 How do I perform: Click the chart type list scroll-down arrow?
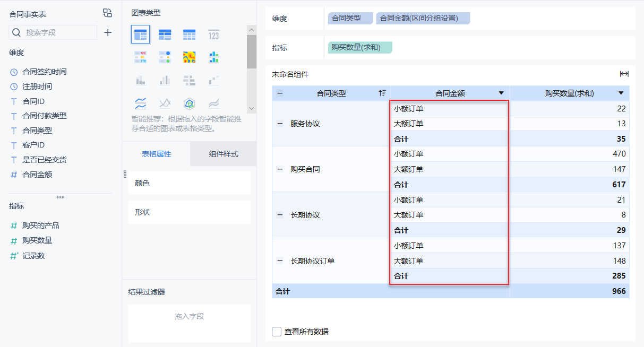click(x=252, y=108)
